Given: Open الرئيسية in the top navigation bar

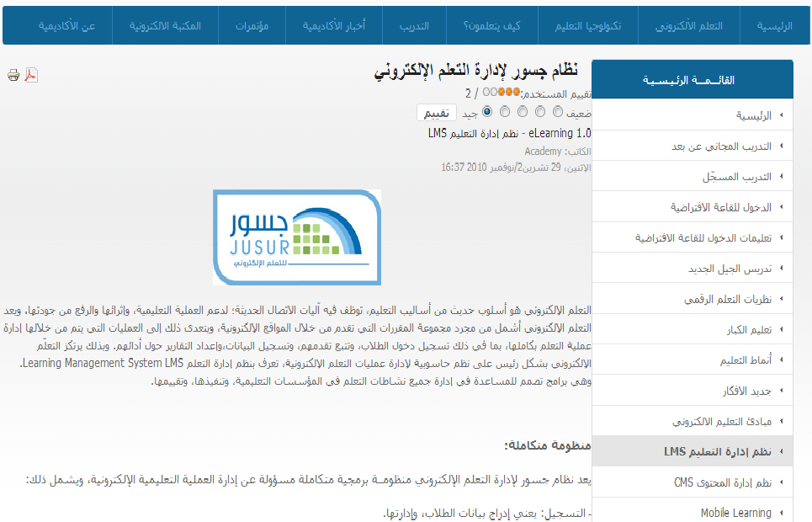Looking at the screenshot, I should pyautogui.click(x=775, y=26).
